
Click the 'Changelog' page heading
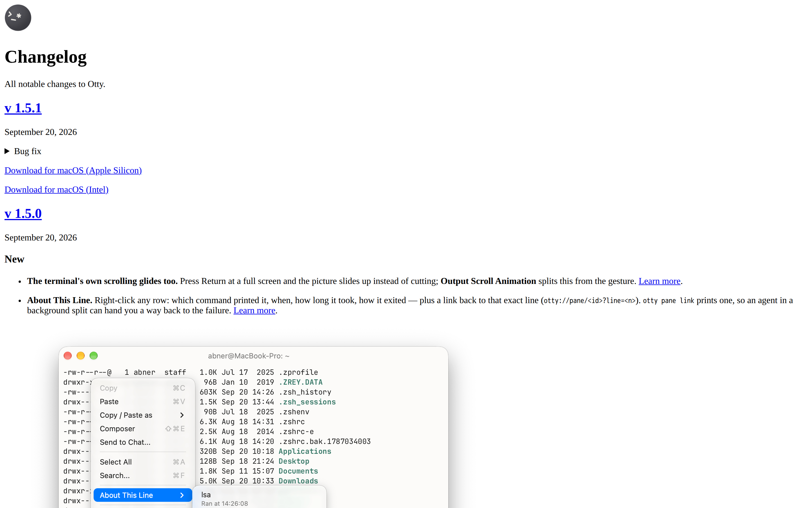46,57
